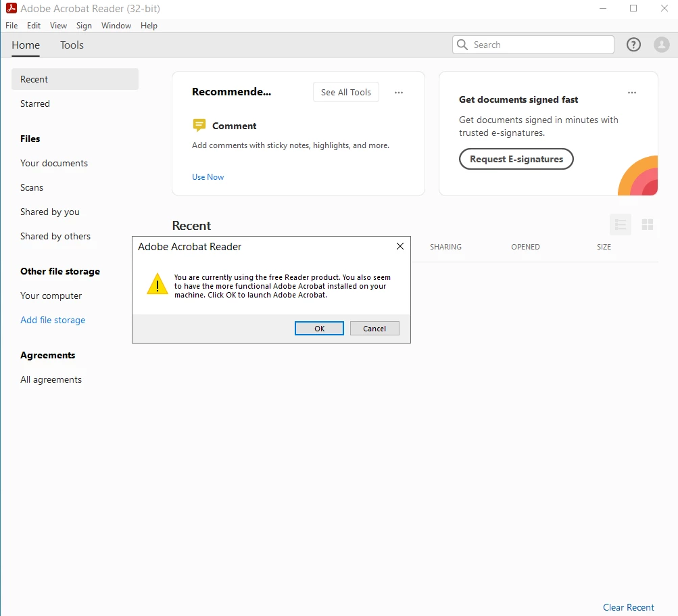Open Recommended tools card options ellipsis
The height and width of the screenshot is (616, 678).
399,93
